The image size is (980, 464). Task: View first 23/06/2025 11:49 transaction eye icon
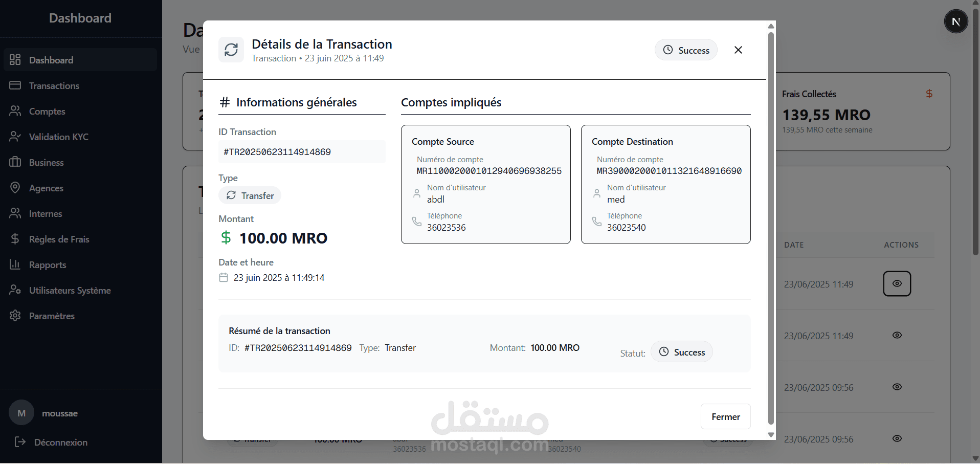(897, 283)
